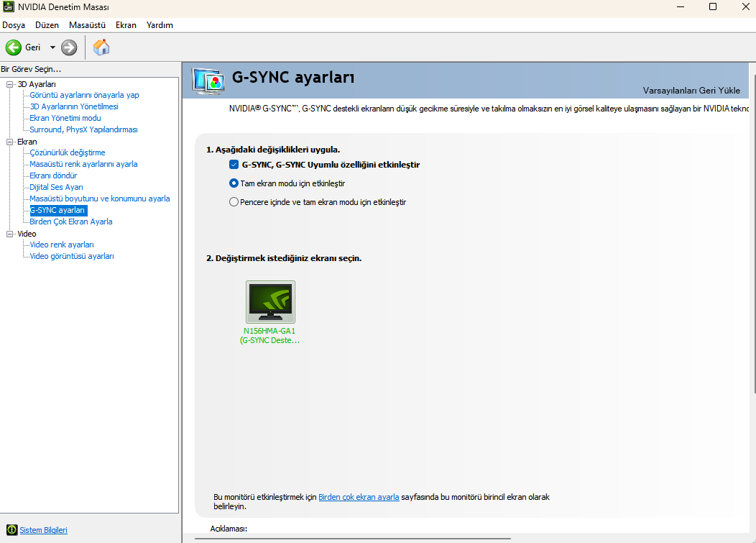Open the Sistem Bilgileri link
This screenshot has width=756, height=543.
pyautogui.click(x=43, y=530)
